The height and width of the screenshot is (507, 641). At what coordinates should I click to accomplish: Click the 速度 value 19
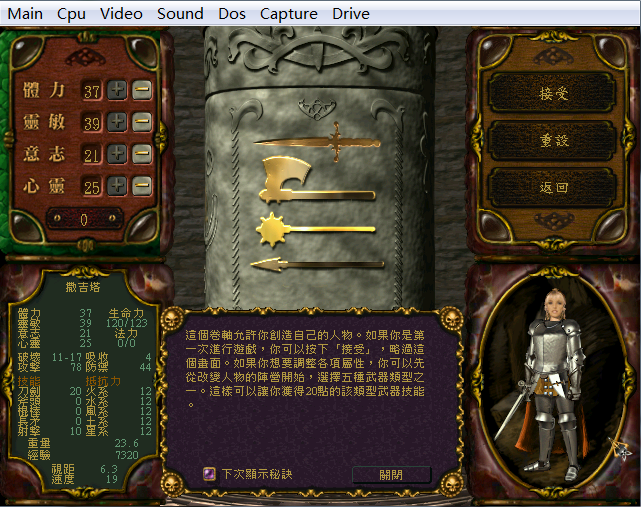click(x=112, y=479)
